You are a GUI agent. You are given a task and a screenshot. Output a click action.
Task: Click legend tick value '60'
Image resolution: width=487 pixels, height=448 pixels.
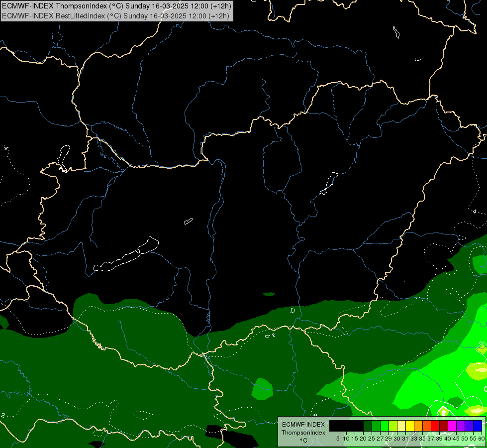point(482,439)
